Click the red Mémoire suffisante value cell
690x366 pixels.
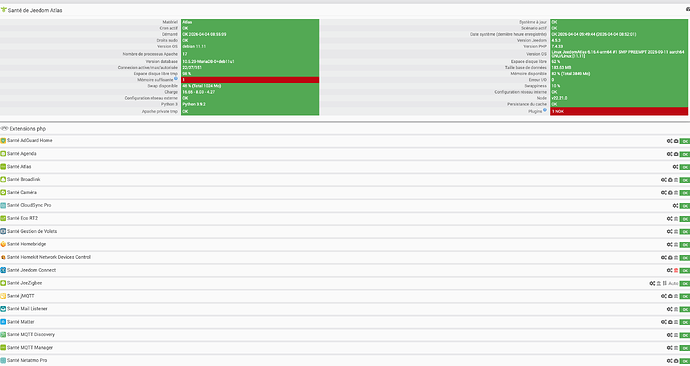tap(250, 80)
